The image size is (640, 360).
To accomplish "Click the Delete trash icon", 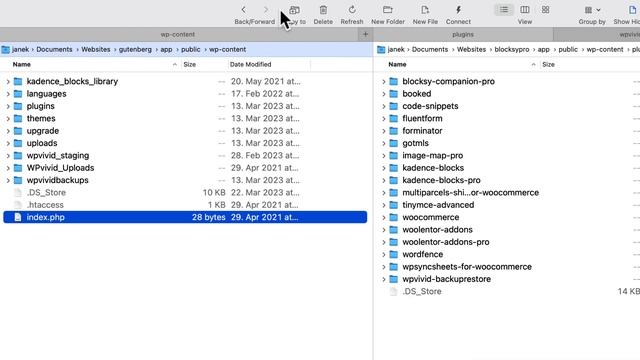I will 323,10.
